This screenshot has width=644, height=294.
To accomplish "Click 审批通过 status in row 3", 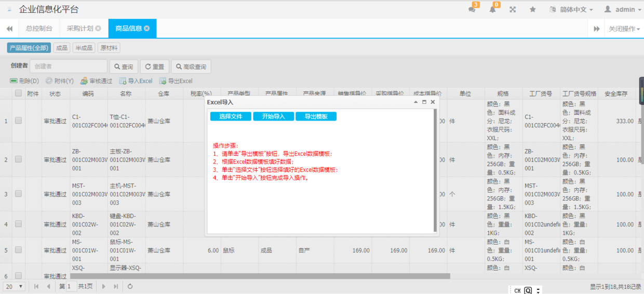I will 55,194.
